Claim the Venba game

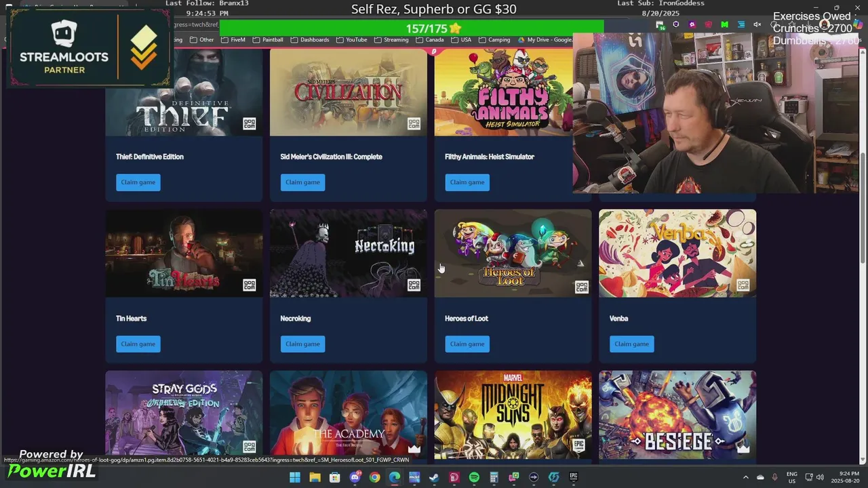click(631, 344)
